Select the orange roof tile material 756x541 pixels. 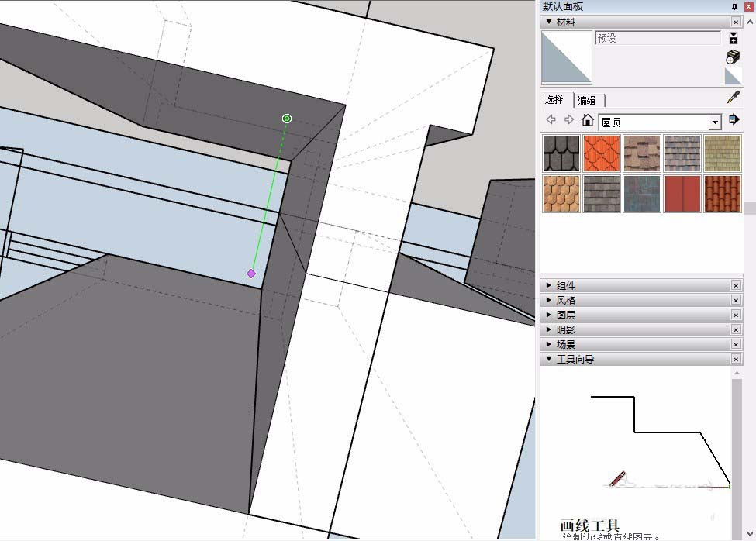point(601,153)
